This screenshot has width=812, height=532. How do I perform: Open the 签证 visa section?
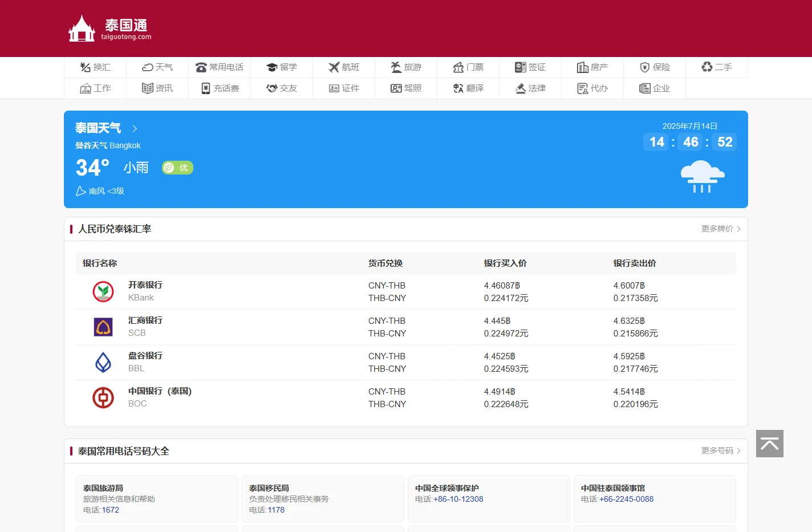(x=530, y=67)
